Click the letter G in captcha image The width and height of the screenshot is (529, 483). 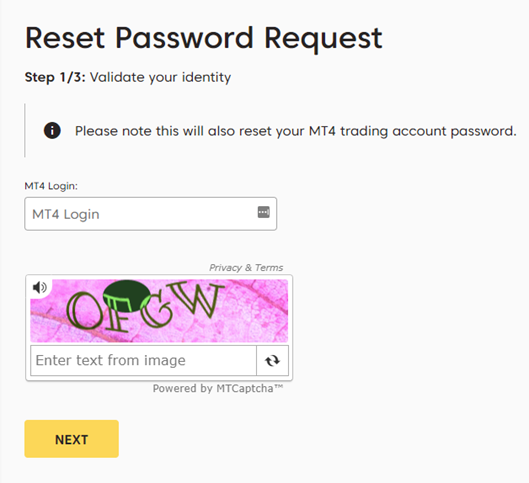point(155,311)
